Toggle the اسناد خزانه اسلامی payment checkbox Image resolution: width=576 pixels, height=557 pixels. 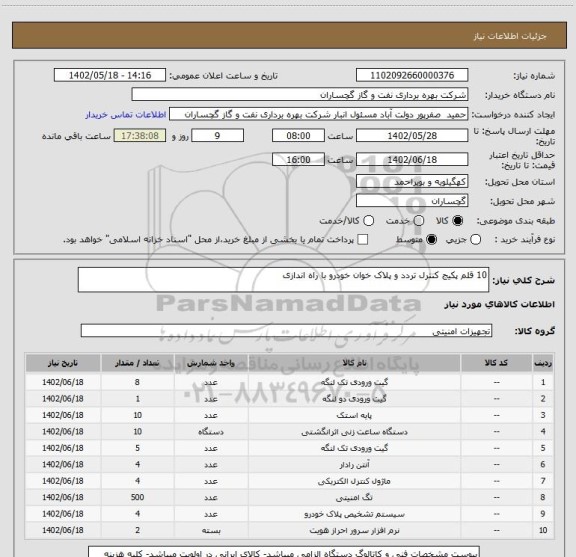click(x=363, y=240)
